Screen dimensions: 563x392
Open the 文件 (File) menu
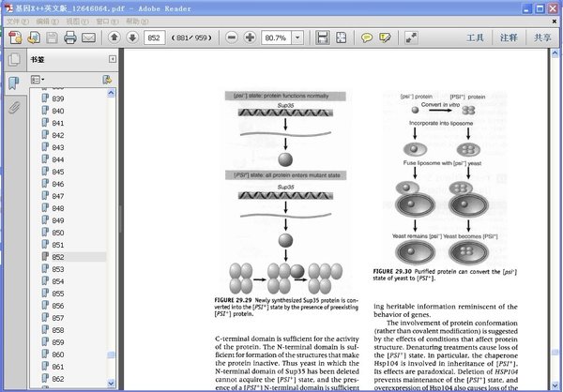(x=15, y=21)
